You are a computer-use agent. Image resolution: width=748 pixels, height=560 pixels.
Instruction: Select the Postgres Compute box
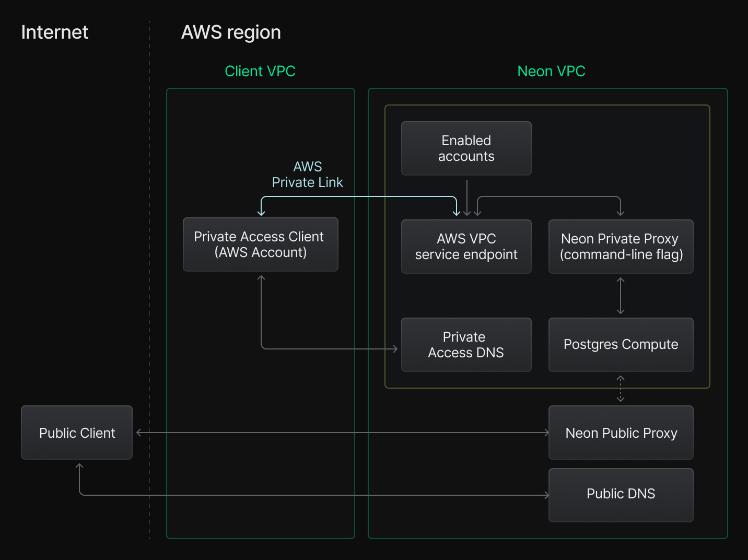[621, 344]
